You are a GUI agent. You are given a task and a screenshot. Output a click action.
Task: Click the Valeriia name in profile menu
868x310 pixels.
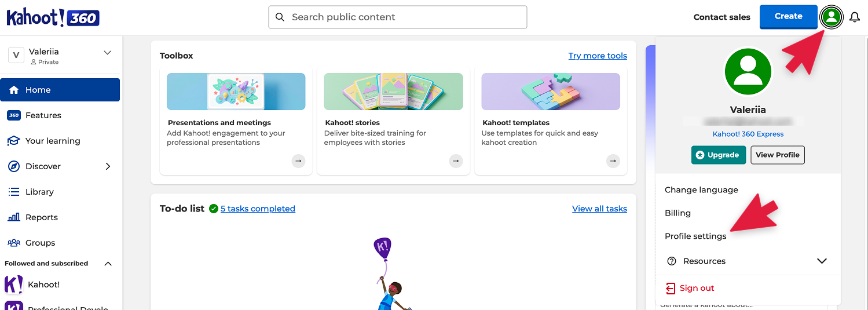pyautogui.click(x=748, y=110)
